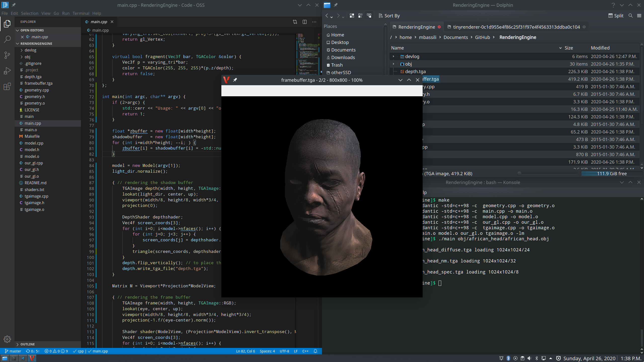This screenshot has width=644, height=362.
Task: Open the media player tray icon
Action: click(515, 358)
